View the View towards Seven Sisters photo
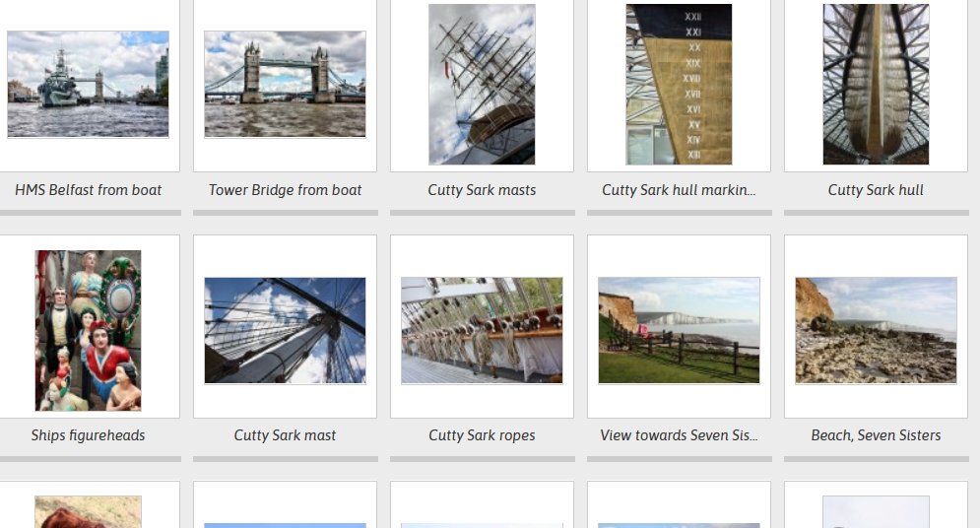Viewport: 980px width, 528px height. 679,331
